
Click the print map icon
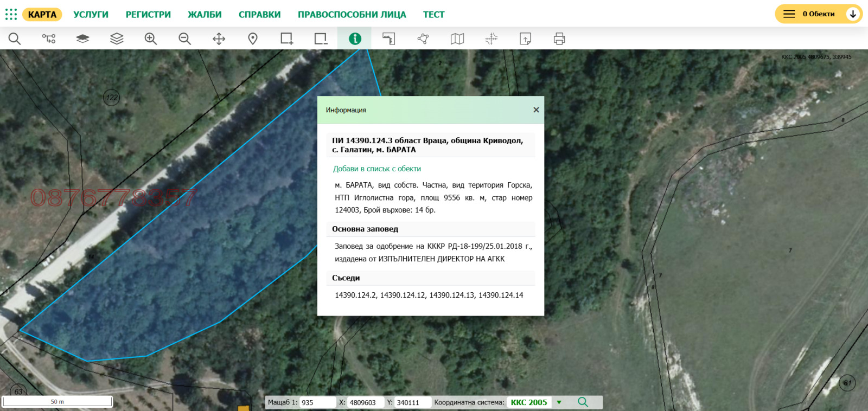tap(559, 38)
